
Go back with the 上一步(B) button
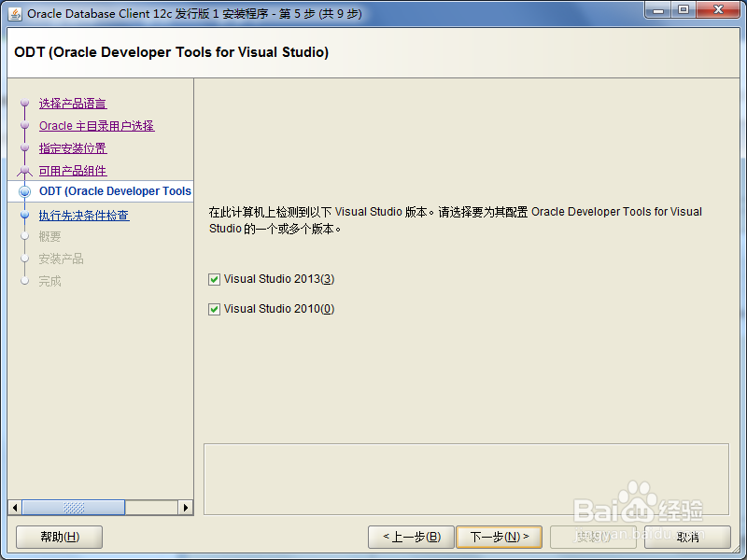click(x=411, y=538)
